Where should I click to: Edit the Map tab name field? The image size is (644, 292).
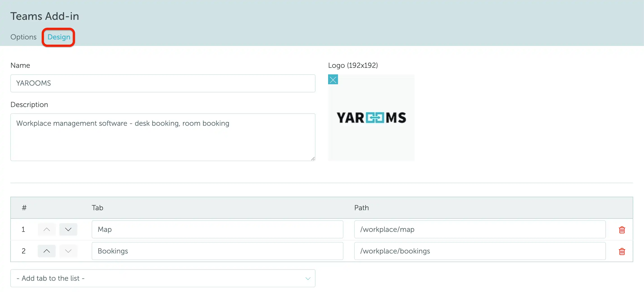(x=217, y=229)
